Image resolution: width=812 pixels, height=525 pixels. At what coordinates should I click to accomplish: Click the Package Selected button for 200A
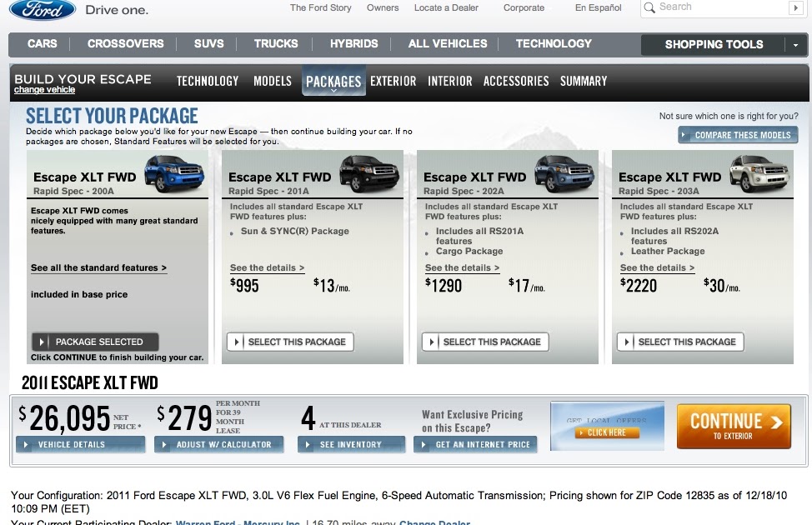pyautogui.click(x=95, y=342)
